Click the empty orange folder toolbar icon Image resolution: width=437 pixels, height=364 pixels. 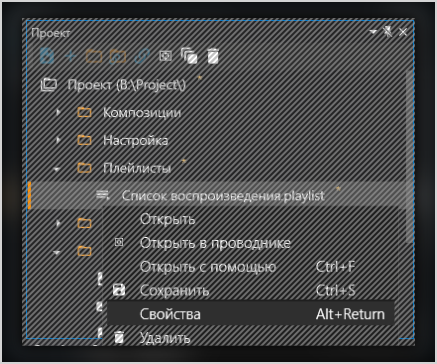(94, 56)
